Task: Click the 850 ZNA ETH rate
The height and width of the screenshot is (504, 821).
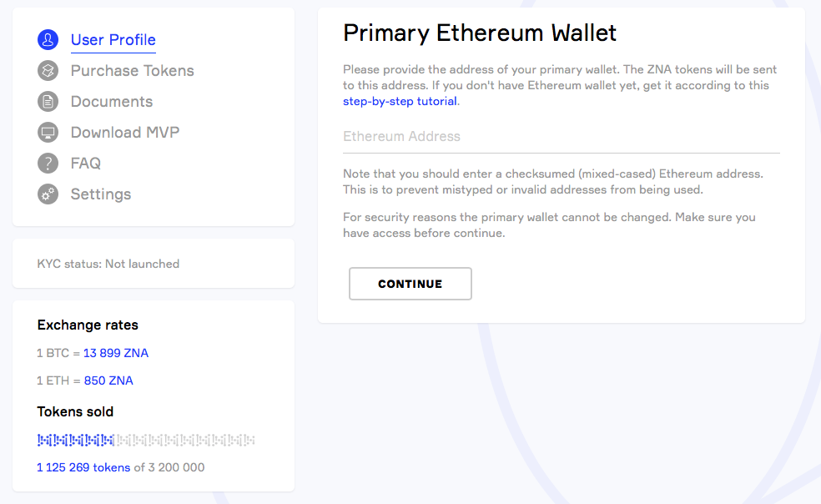Action: point(108,381)
